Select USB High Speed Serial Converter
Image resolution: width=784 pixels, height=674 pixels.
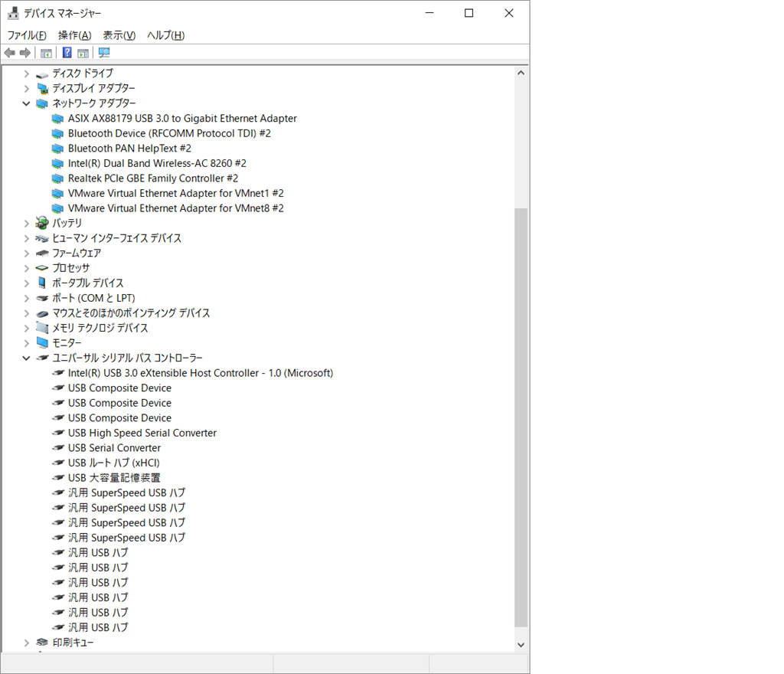click(x=142, y=433)
